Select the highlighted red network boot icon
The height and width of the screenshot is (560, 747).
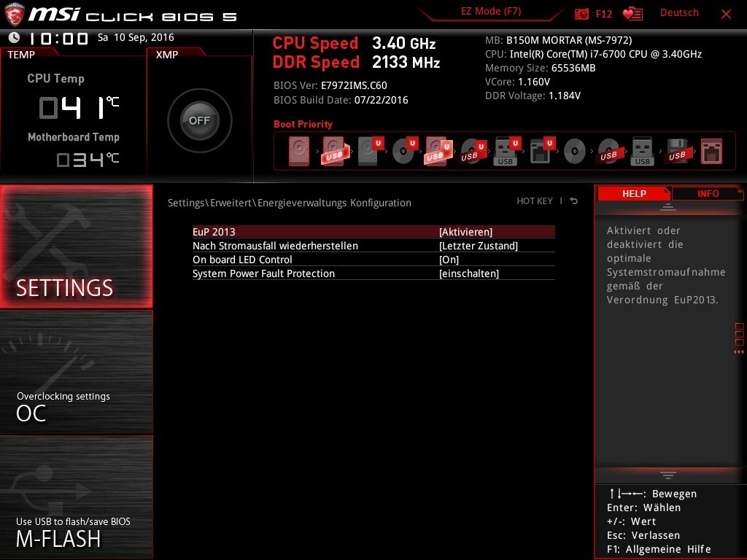coord(711,152)
